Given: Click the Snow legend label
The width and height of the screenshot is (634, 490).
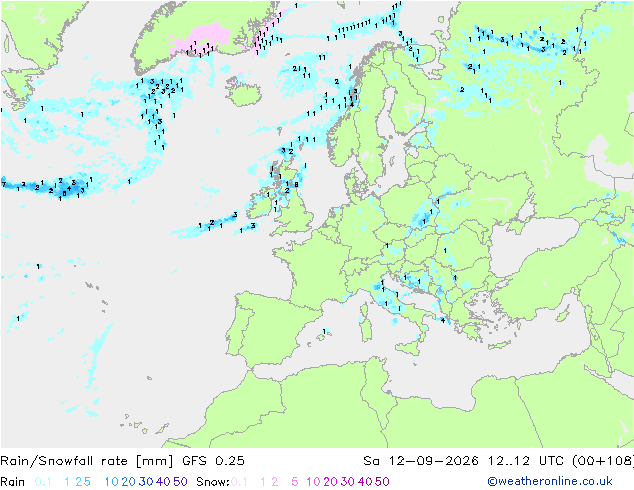Looking at the screenshot, I should (213, 482).
